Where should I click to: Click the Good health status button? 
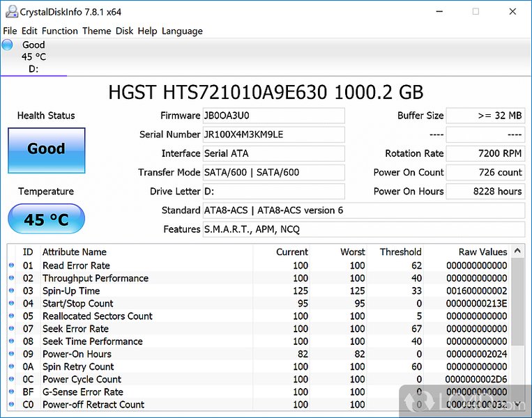[x=47, y=150]
